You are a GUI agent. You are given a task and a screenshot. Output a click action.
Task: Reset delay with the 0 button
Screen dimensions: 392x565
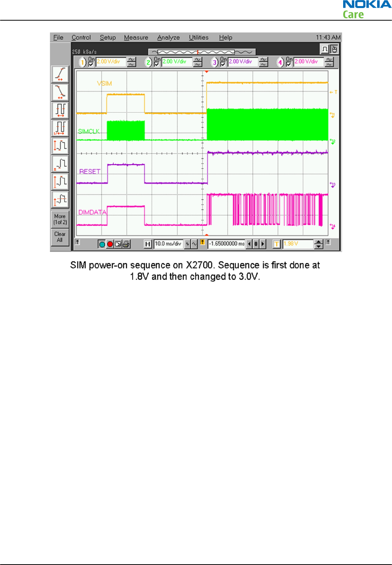256,244
